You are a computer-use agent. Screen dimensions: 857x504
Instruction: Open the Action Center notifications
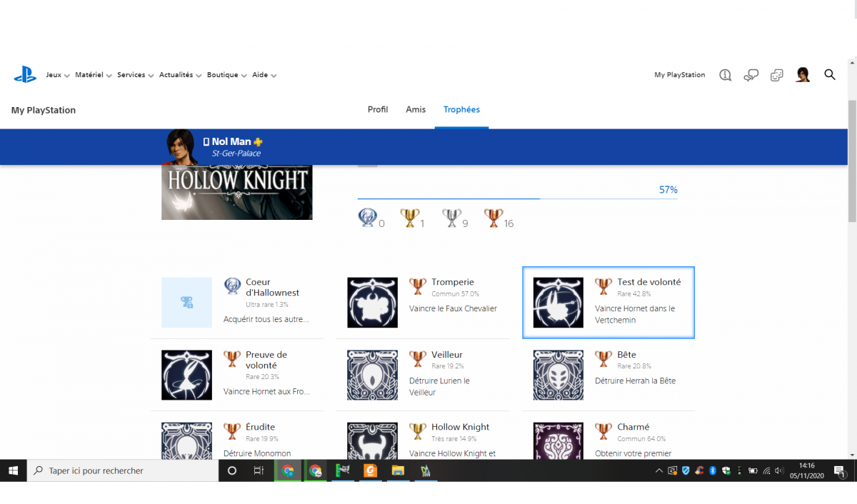(840, 471)
